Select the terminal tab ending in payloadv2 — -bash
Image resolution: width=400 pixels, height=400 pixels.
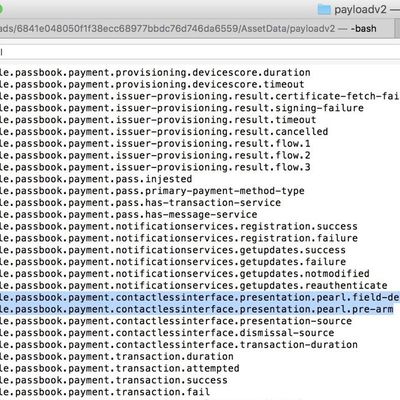(197, 29)
